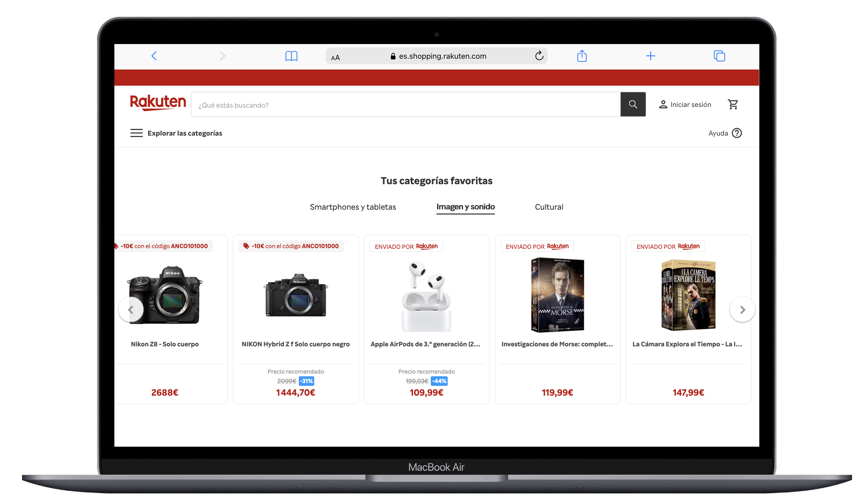Tap the AA reader text size control
Image resolution: width=859 pixels, height=504 pixels.
(335, 58)
